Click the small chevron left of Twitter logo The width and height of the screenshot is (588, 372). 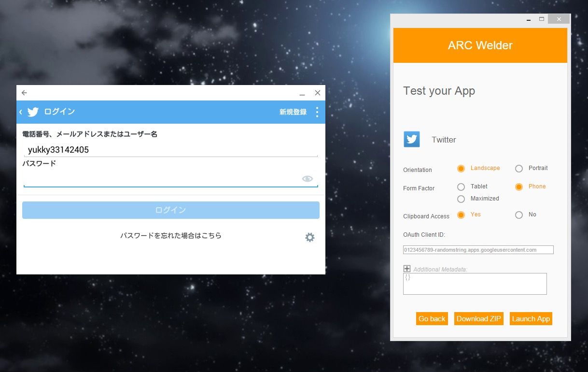click(x=21, y=112)
